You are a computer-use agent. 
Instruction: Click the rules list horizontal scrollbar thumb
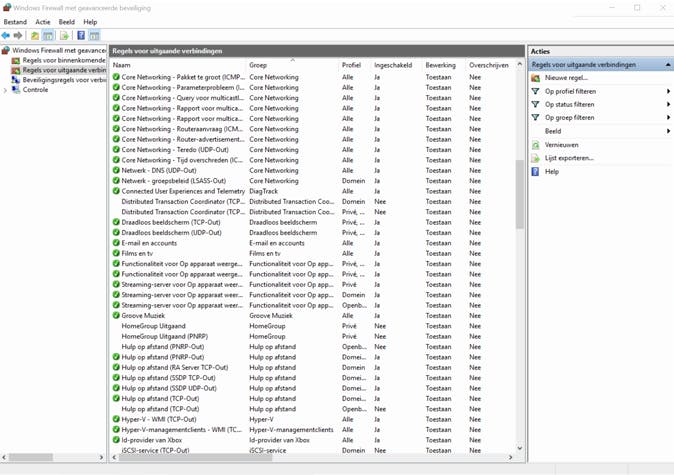point(196,457)
